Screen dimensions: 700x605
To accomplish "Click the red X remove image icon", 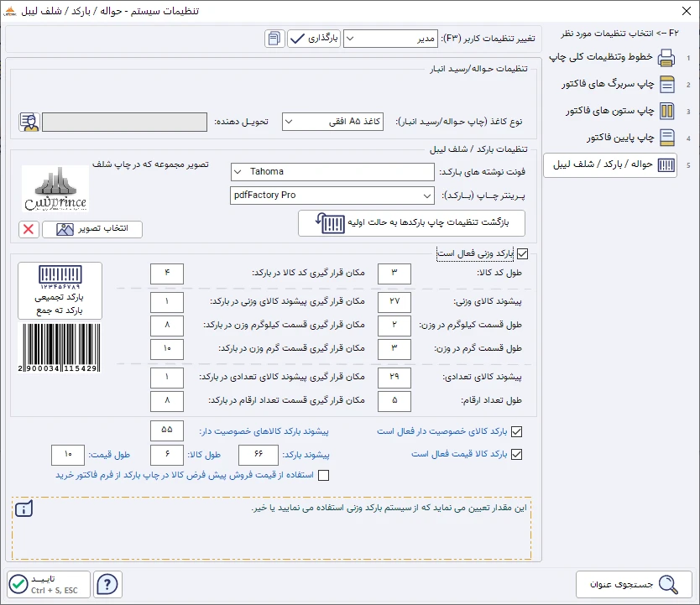I will click(x=29, y=229).
